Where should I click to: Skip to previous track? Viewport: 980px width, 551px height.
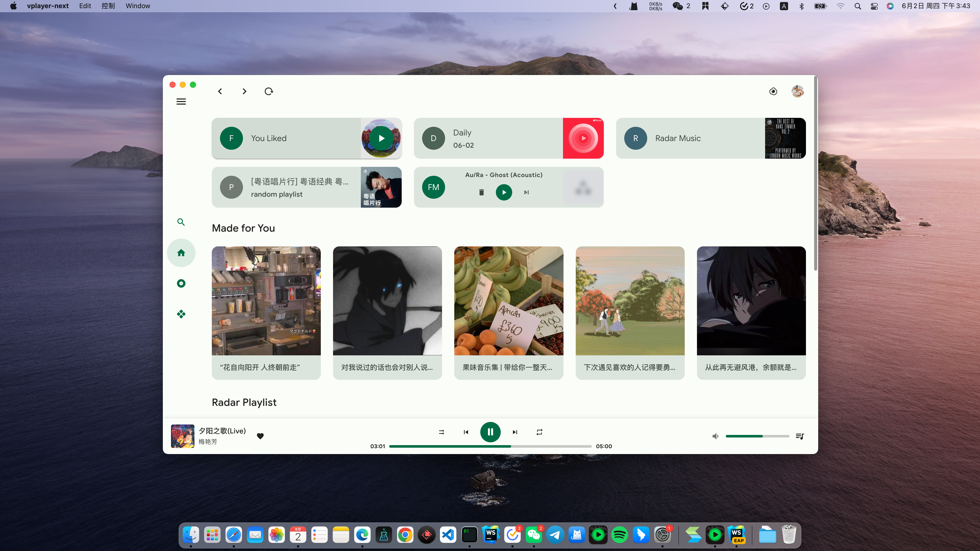pos(466,432)
